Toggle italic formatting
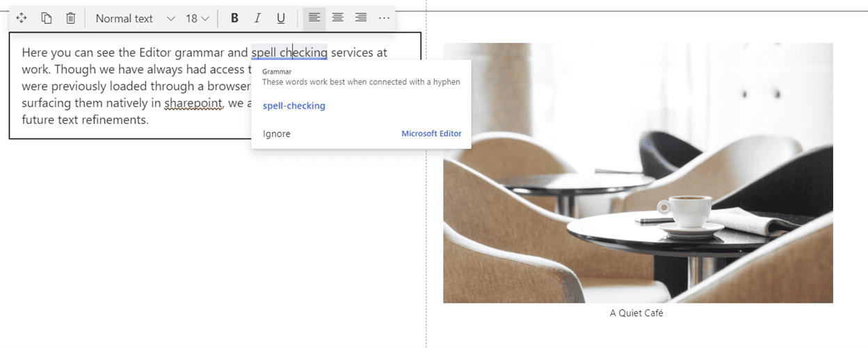 [x=257, y=18]
